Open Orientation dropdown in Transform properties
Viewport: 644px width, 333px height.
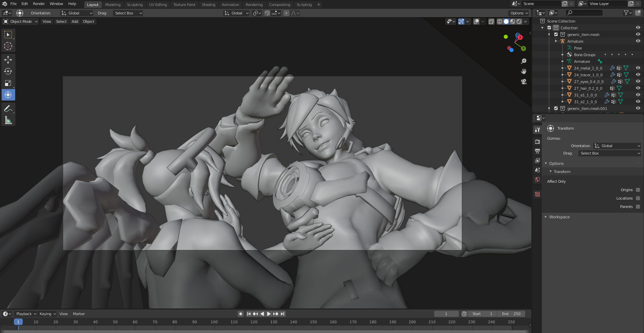click(617, 146)
